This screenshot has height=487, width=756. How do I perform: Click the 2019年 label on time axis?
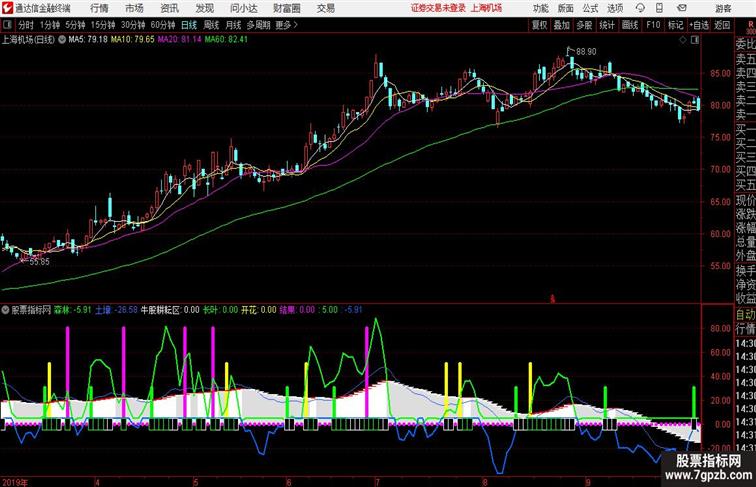15,482
